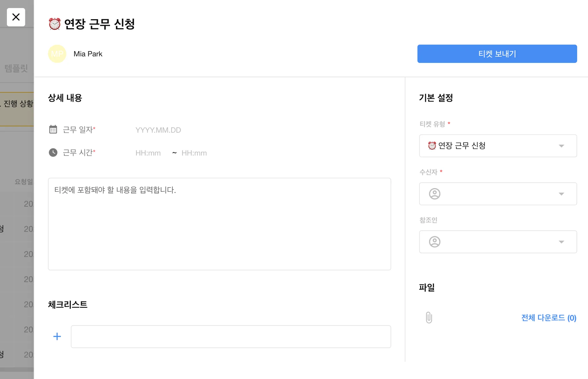
Task: Select the 템플릿 tab in the background
Action: tap(16, 68)
